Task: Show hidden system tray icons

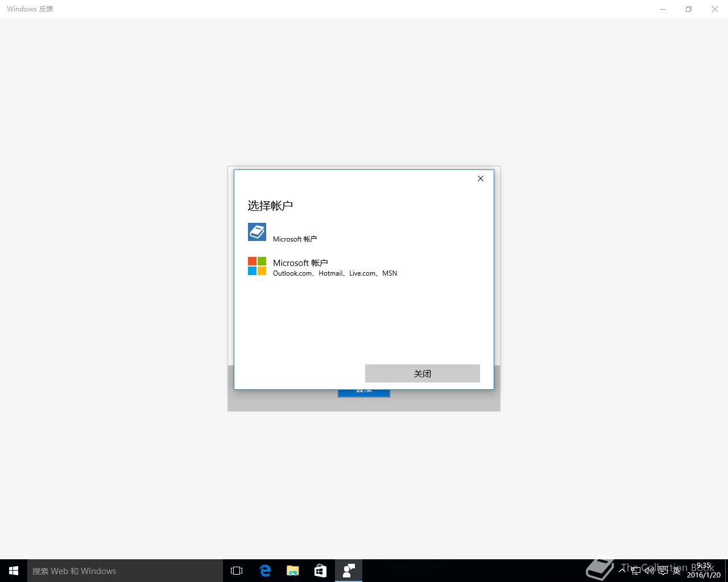Action: pyautogui.click(x=622, y=570)
